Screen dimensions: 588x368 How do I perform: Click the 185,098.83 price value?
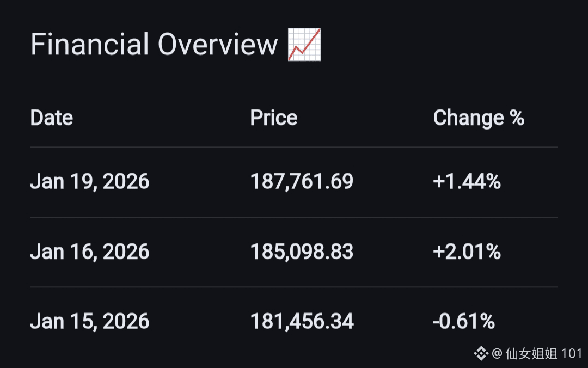[x=302, y=252]
